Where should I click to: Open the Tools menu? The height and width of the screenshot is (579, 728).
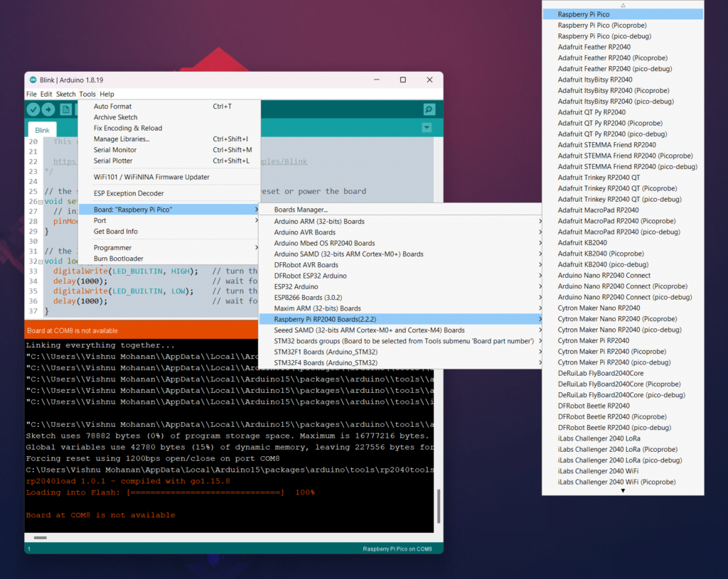point(87,94)
